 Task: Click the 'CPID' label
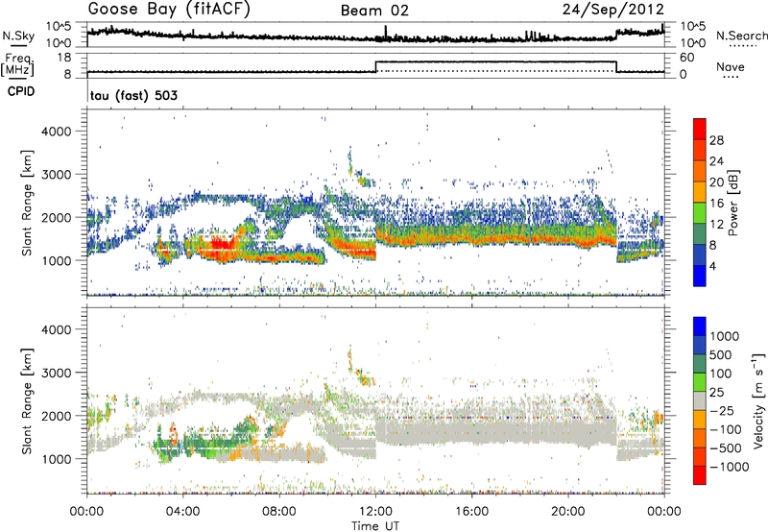click(21, 91)
